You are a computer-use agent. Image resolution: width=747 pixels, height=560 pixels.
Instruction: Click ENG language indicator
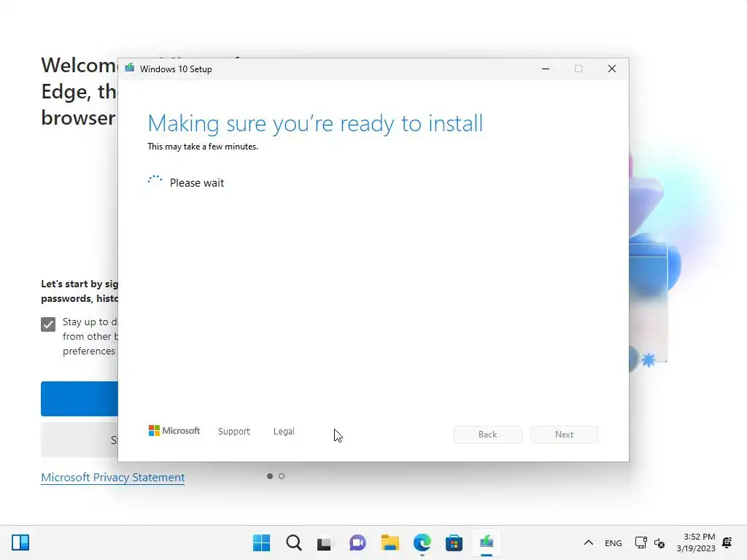613,542
